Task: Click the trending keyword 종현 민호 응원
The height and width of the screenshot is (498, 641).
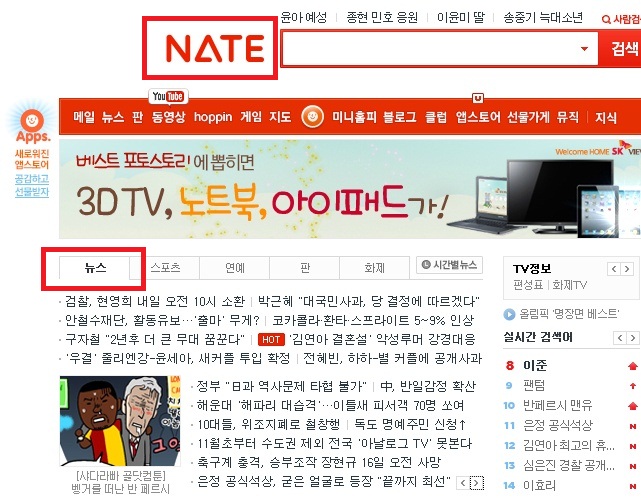Action: coord(382,17)
